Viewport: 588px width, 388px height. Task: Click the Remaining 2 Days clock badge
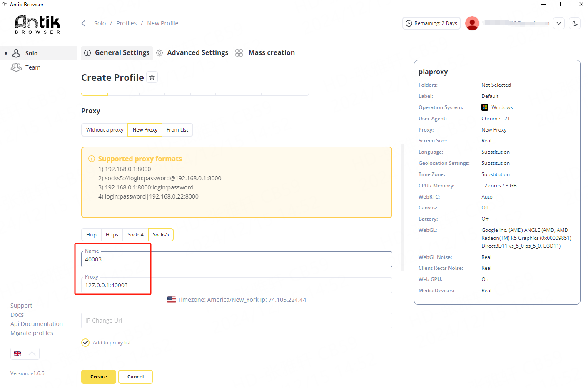point(431,23)
